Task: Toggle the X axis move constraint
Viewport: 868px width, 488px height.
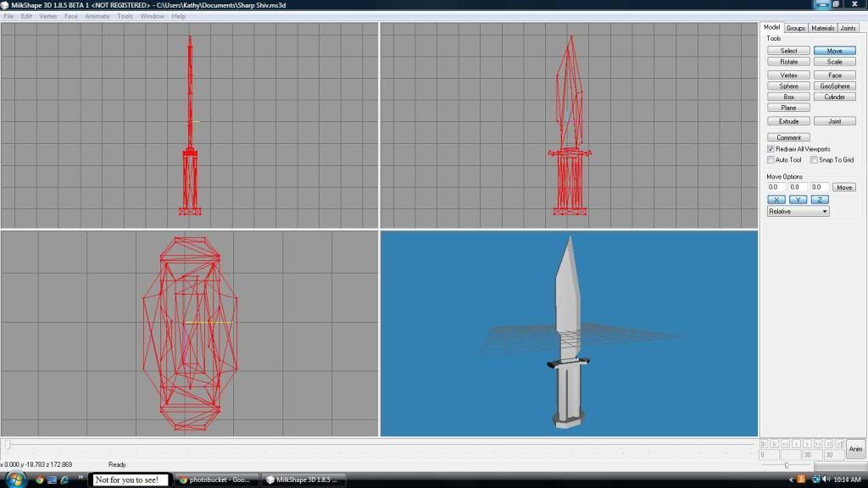Action: tap(776, 200)
